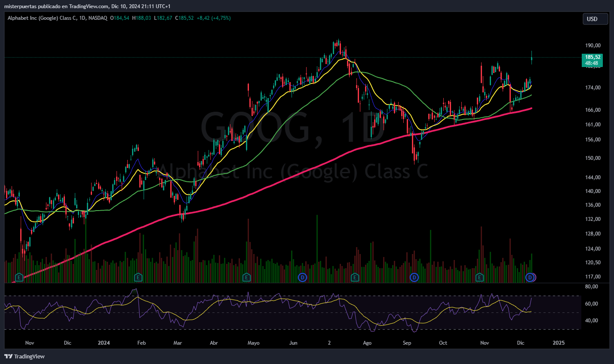Click the Feb label on time axis
The height and width of the screenshot is (364, 614).
coord(141,343)
